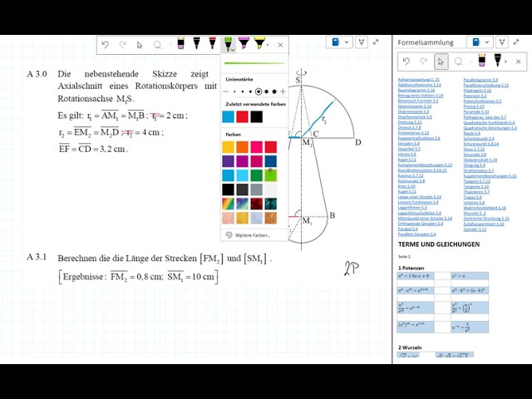Toggle drawing tools in Formelsammlung pane
The image size is (532, 399).
pyautogui.click(x=502, y=42)
